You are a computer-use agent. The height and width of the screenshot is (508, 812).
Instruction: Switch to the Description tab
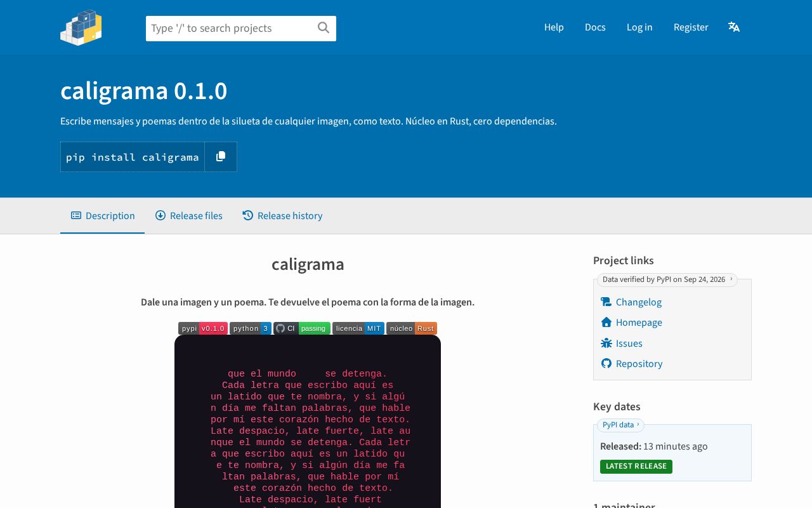coord(103,216)
